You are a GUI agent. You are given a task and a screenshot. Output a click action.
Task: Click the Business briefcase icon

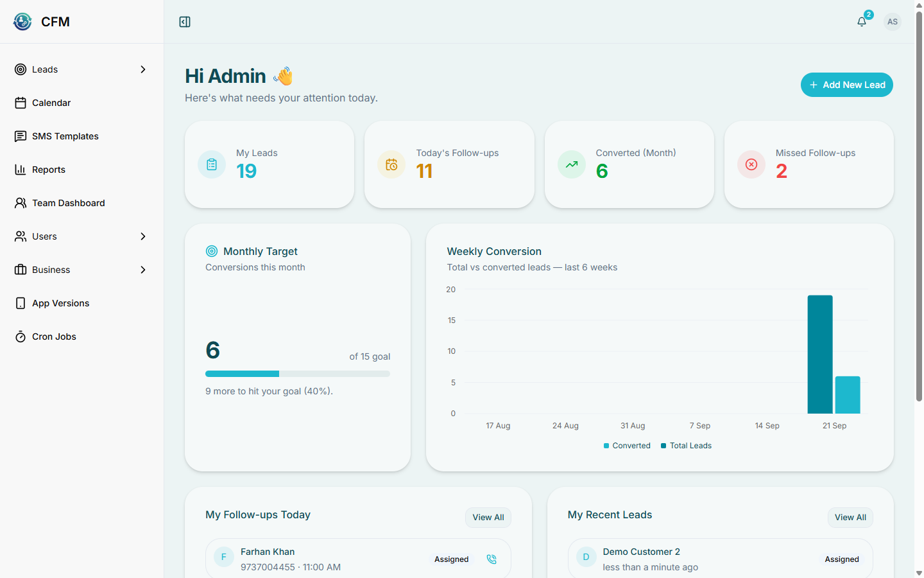pyautogui.click(x=21, y=270)
